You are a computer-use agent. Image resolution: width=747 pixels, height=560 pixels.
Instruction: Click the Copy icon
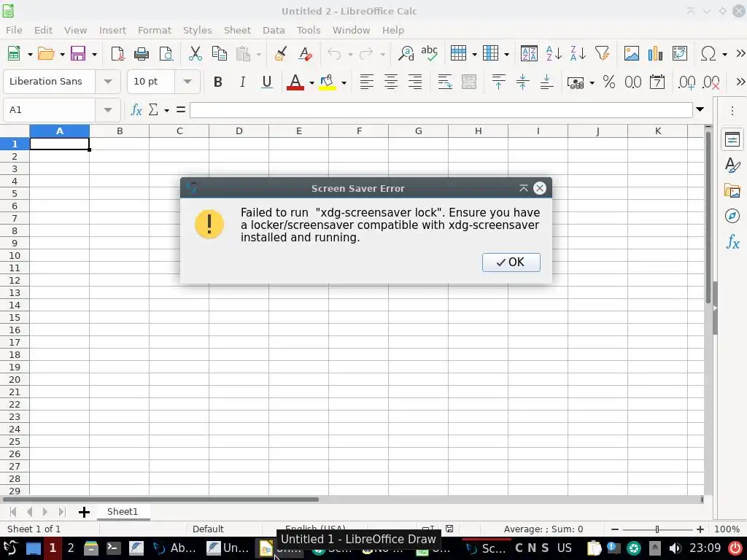tap(219, 54)
